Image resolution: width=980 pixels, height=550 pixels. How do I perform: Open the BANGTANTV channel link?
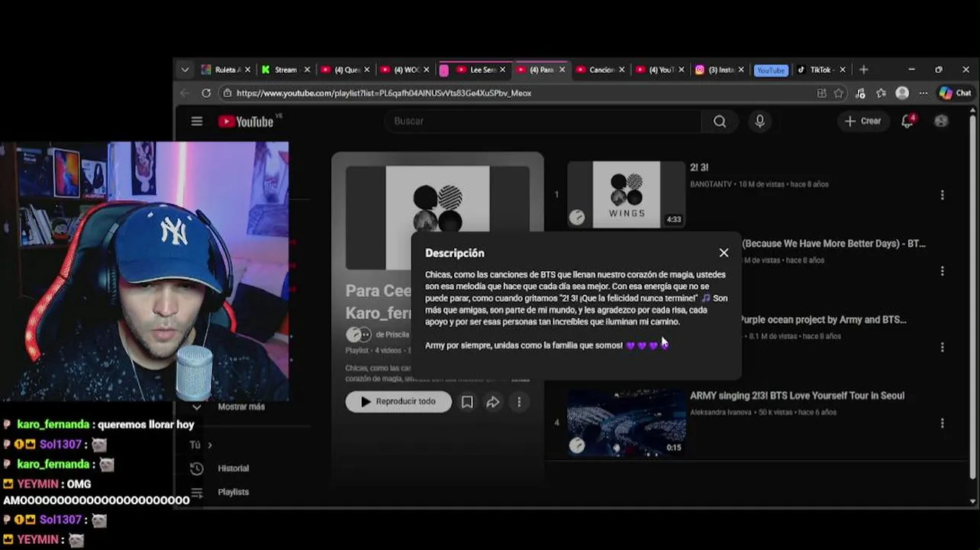click(711, 184)
